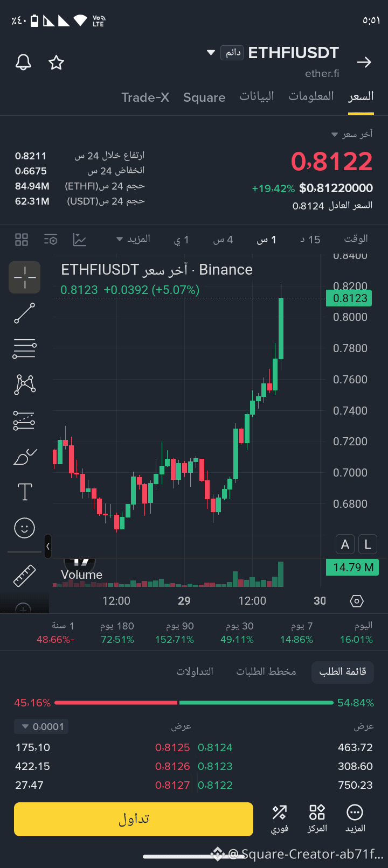Toggle auto scale A button
This screenshot has width=388, height=868.
point(345,544)
